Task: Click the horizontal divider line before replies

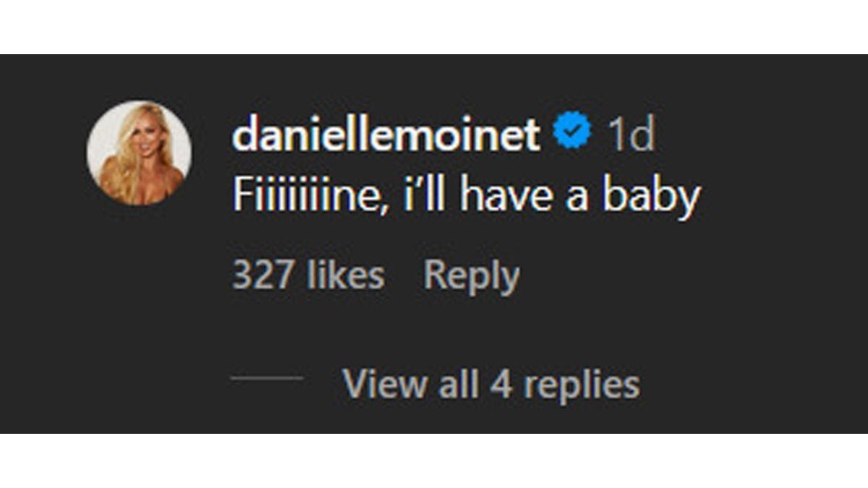Action: pos(268,376)
